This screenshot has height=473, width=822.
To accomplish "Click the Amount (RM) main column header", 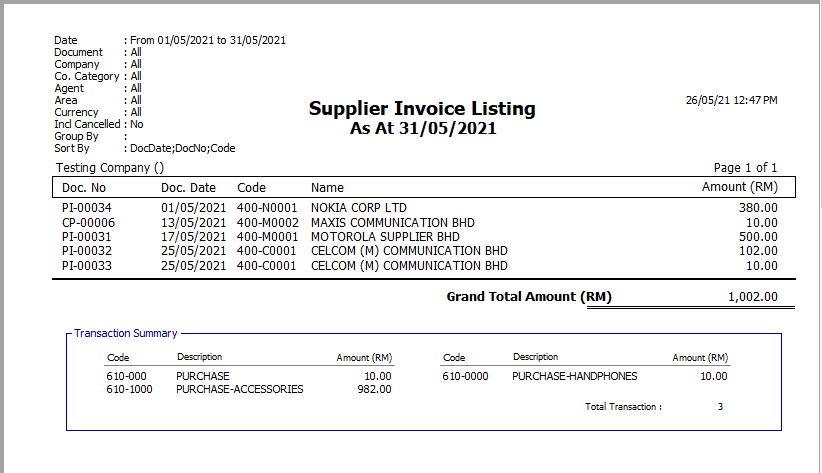I will pos(738,187).
